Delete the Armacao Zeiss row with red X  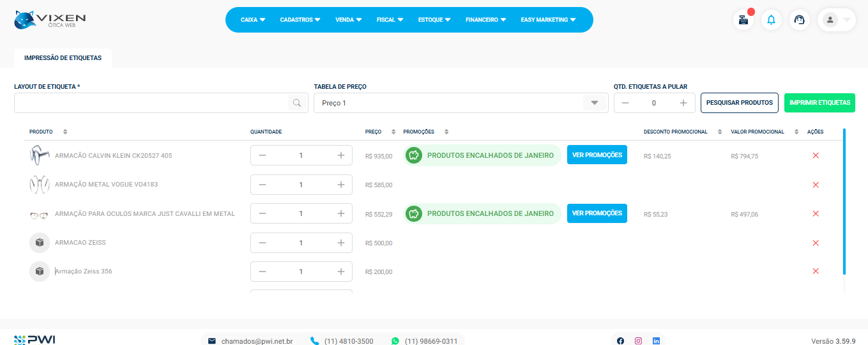[x=815, y=243]
